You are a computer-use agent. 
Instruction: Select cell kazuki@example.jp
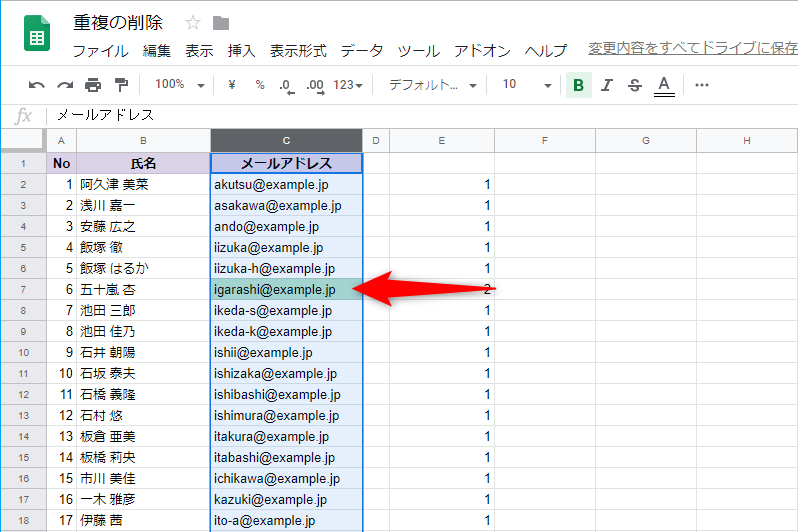point(287,499)
